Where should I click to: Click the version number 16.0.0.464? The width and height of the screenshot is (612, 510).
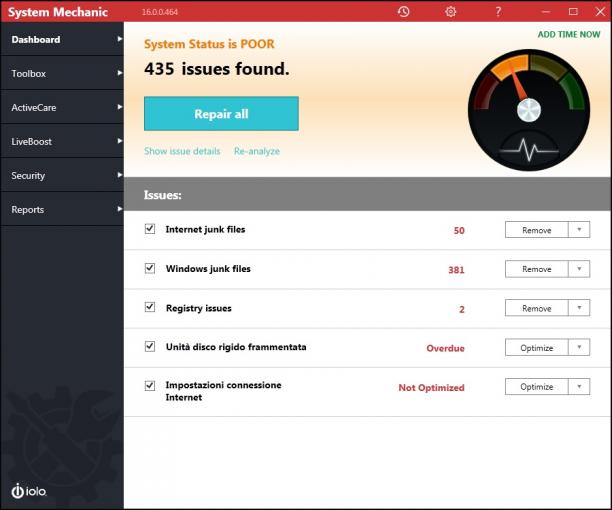(x=160, y=12)
